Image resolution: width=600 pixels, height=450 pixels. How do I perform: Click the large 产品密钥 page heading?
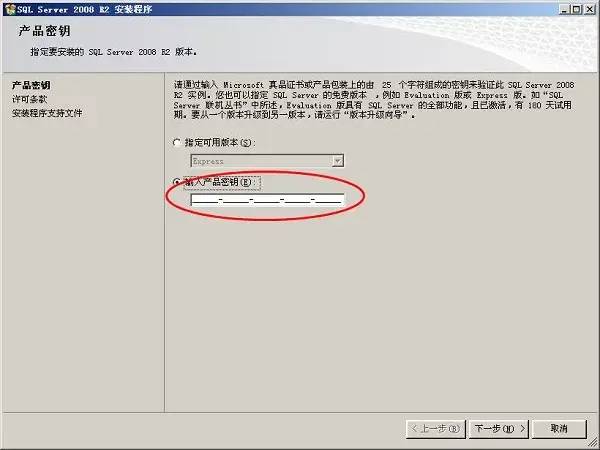44,31
